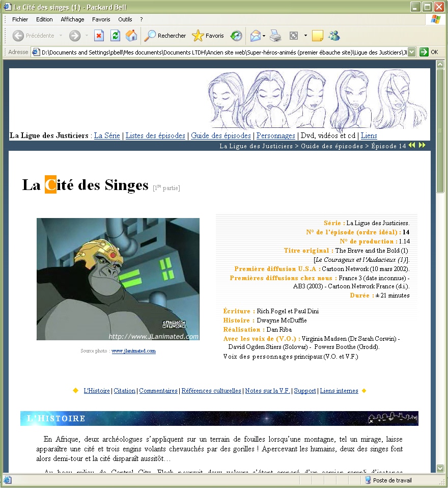The height and width of the screenshot is (488, 448).
Task: Click the OK go arrow button
Action: [x=429, y=52]
